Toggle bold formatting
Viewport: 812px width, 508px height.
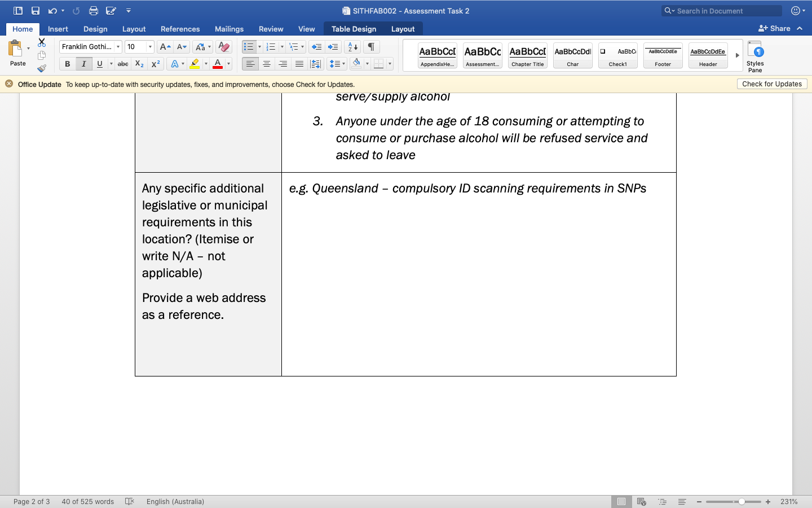coord(67,63)
